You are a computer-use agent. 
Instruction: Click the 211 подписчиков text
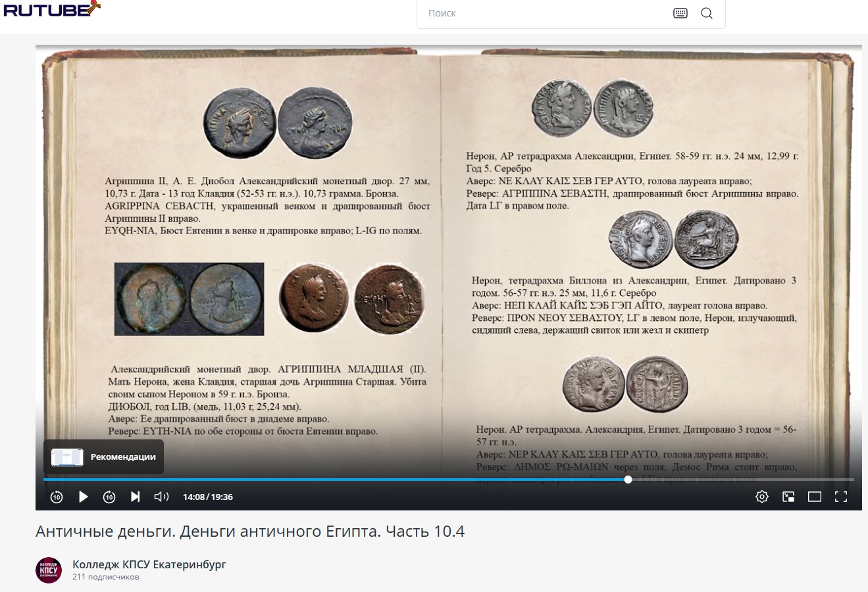[106, 577]
